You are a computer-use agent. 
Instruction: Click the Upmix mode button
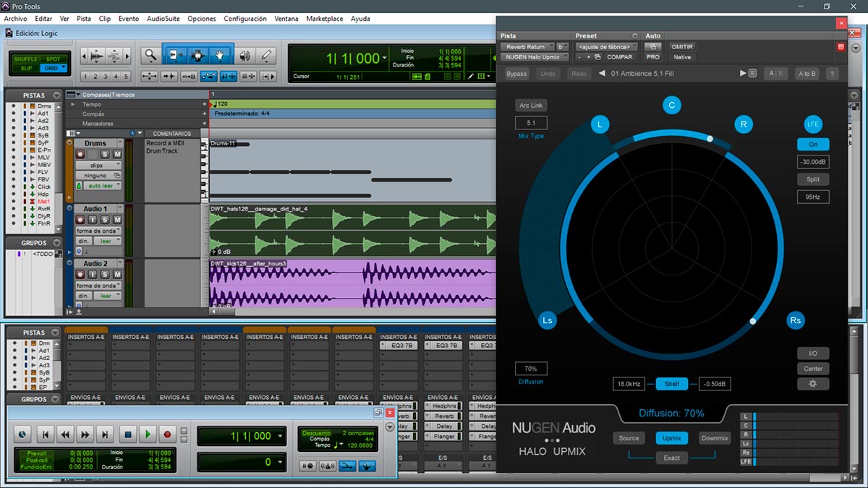[672, 438]
